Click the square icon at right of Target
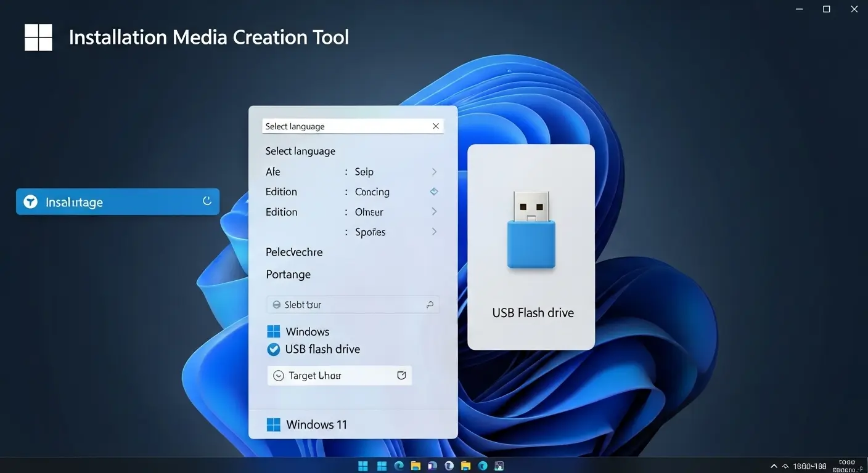The width and height of the screenshot is (868, 473). pyautogui.click(x=401, y=375)
